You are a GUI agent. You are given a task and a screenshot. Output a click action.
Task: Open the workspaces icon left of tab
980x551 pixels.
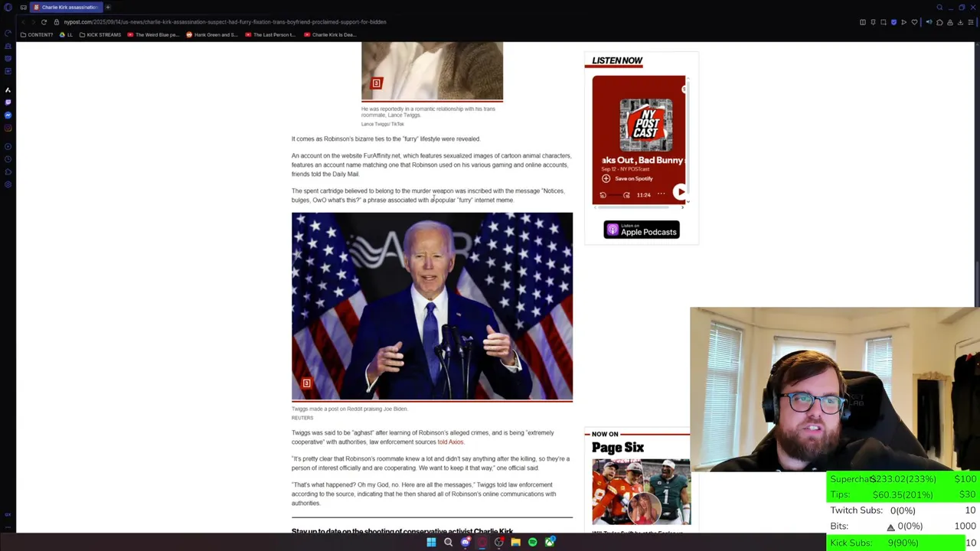click(x=24, y=7)
